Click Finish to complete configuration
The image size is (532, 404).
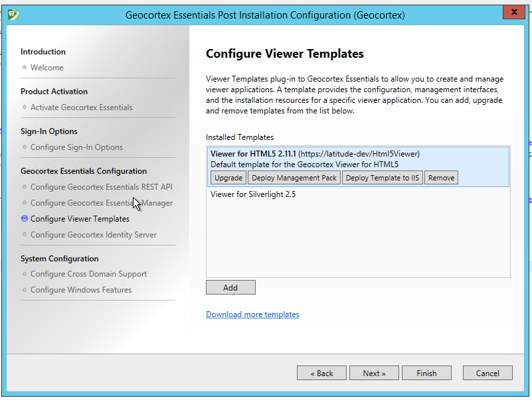coord(426,373)
